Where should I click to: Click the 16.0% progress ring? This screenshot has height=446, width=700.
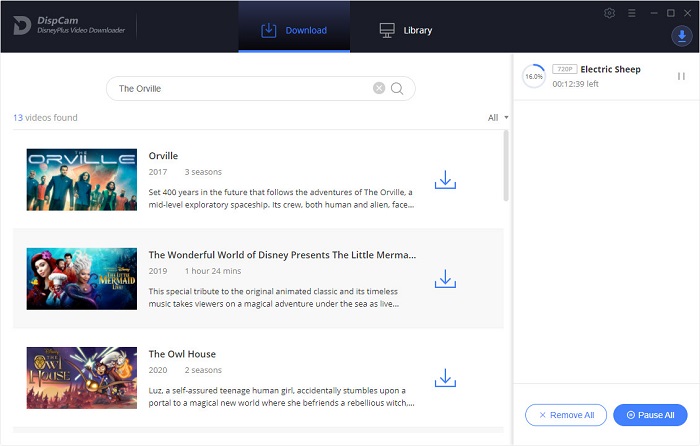[534, 76]
